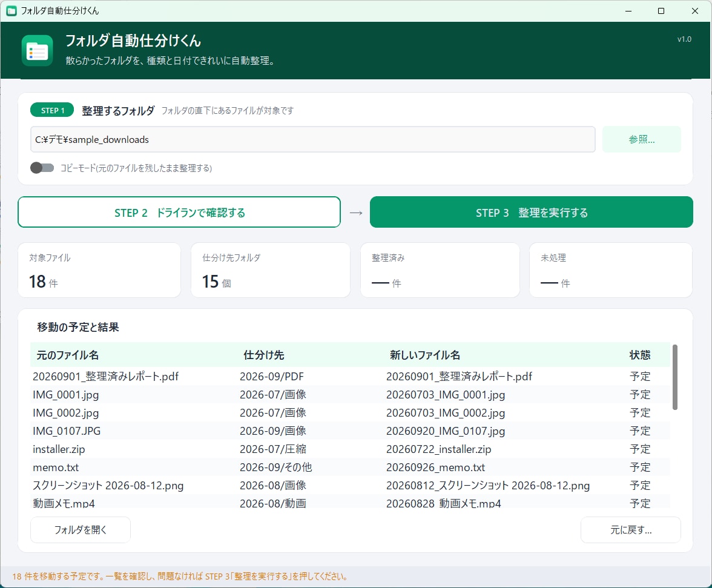The image size is (712, 588).
Task: Select スクリーンショット 2026-08-12.png original name
Action: pyautogui.click(x=108, y=486)
